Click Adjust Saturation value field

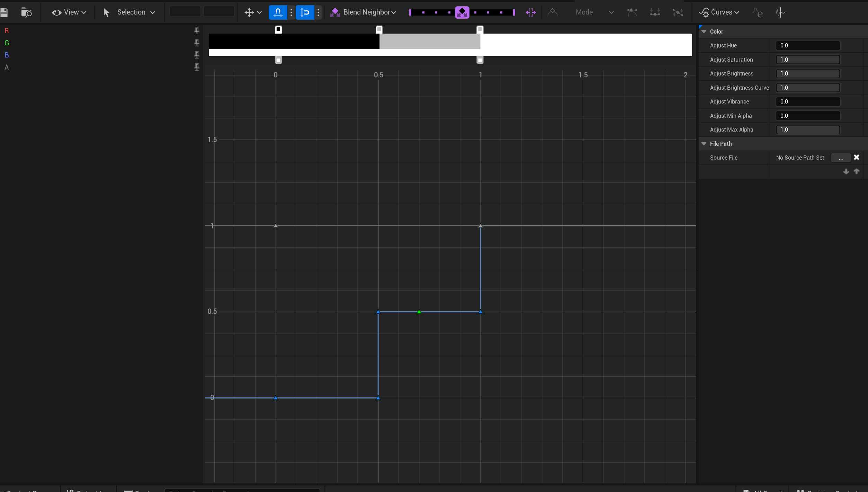807,60
